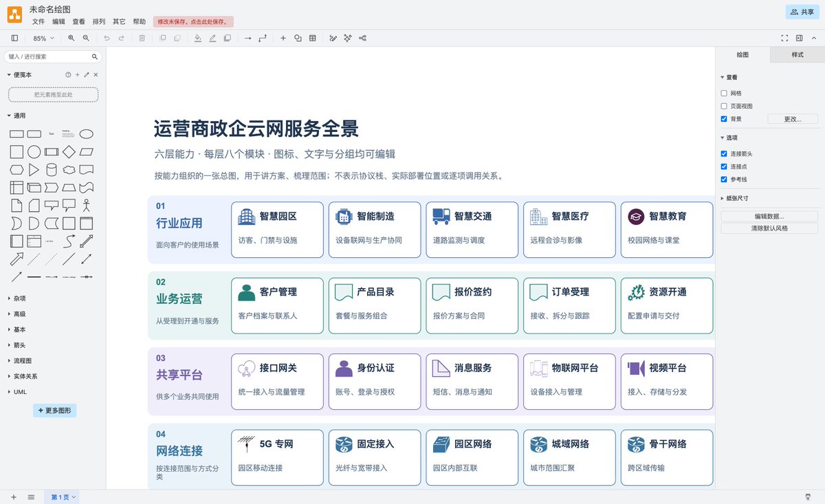Select the triangle shape in General palette

tap(34, 170)
